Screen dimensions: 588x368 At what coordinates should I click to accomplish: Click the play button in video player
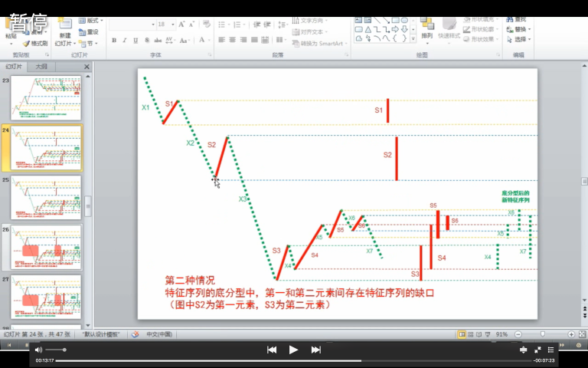click(293, 350)
